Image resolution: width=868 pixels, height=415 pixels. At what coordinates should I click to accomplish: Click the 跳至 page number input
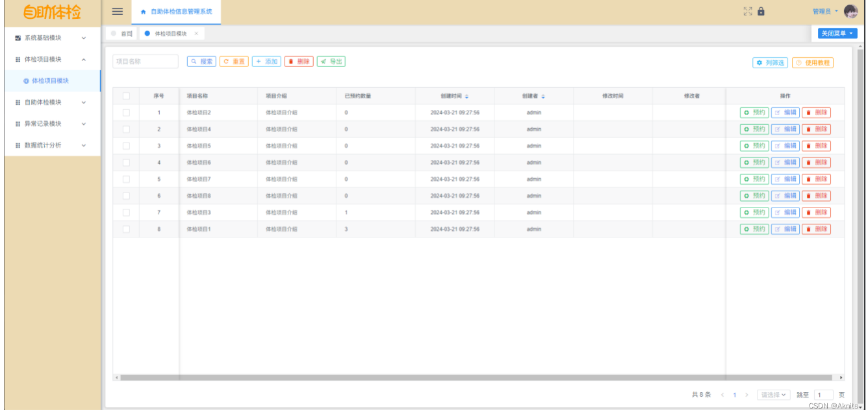[824, 395]
